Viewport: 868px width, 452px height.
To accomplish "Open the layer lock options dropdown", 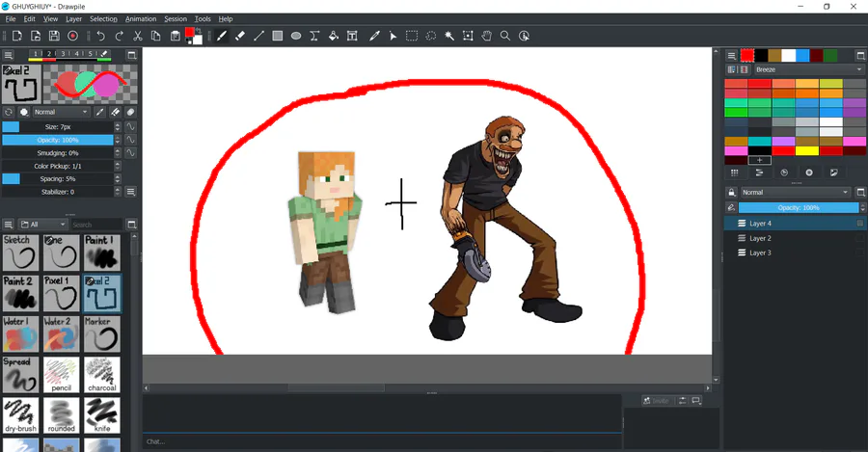I will coord(731,192).
